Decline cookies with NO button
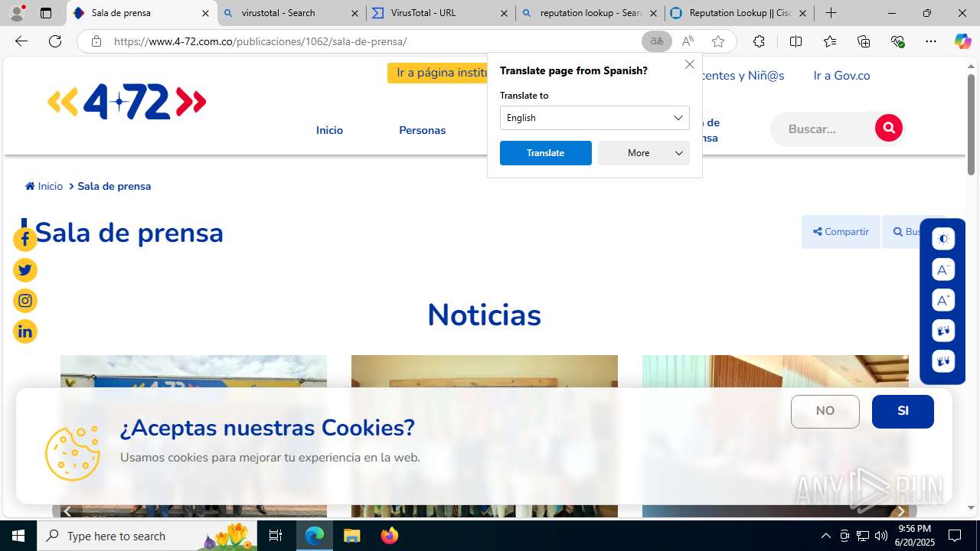980x551 pixels. tap(825, 412)
